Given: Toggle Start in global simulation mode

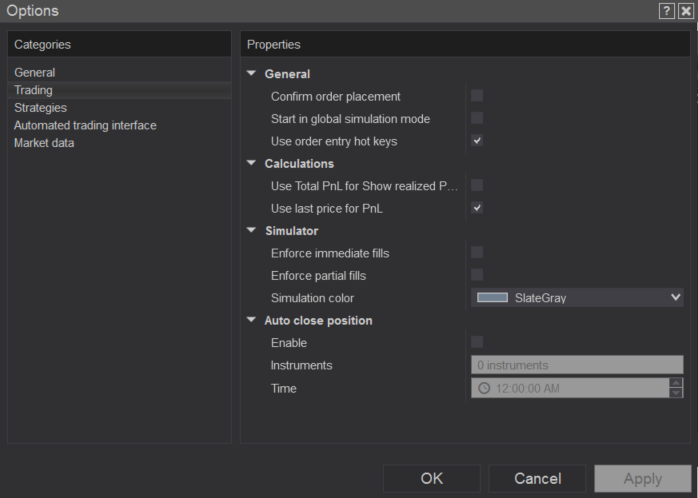Looking at the screenshot, I should click(x=477, y=118).
